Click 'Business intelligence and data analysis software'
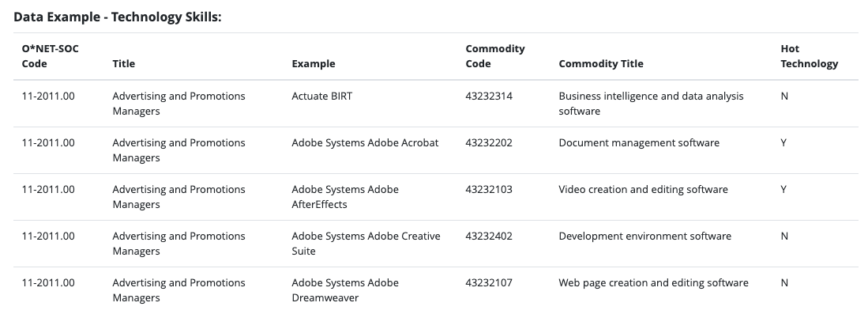 tap(651, 104)
